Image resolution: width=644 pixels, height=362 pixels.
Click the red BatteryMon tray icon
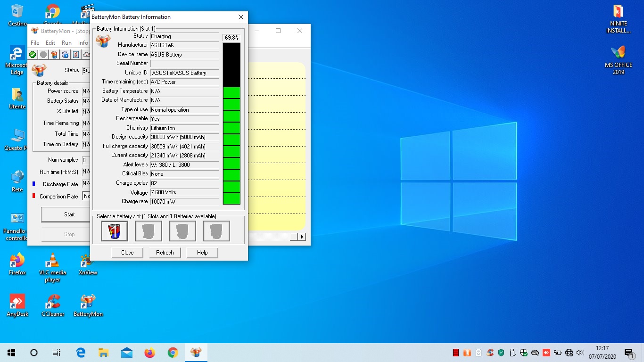456,353
